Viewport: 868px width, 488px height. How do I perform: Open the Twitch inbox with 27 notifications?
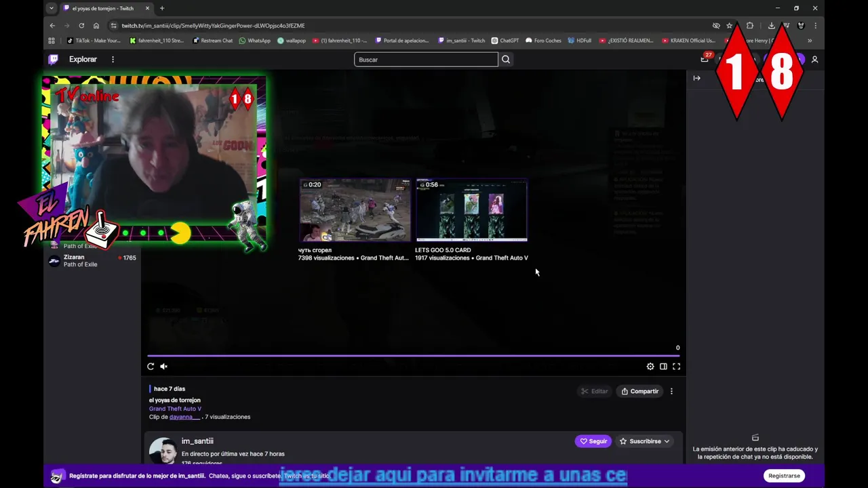[x=705, y=60]
